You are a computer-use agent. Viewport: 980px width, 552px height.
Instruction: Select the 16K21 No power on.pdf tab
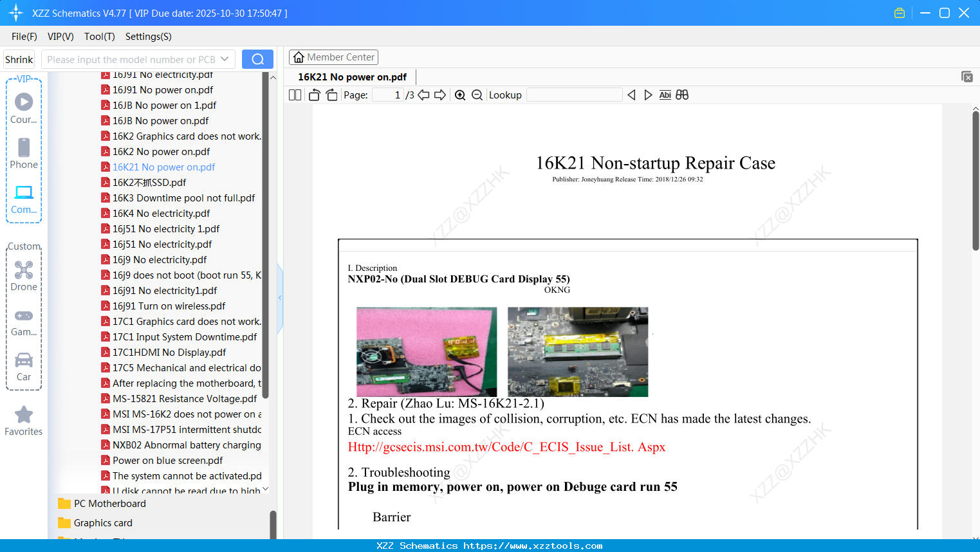352,77
